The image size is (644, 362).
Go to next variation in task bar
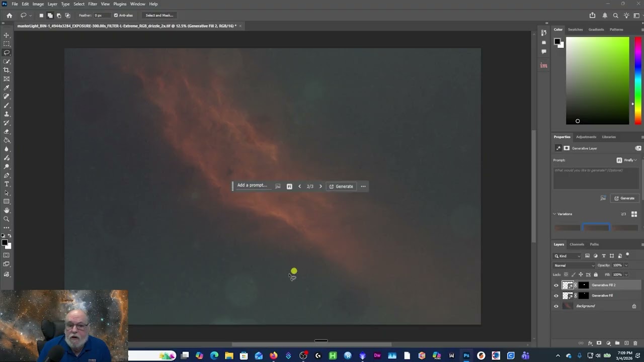pos(320,187)
